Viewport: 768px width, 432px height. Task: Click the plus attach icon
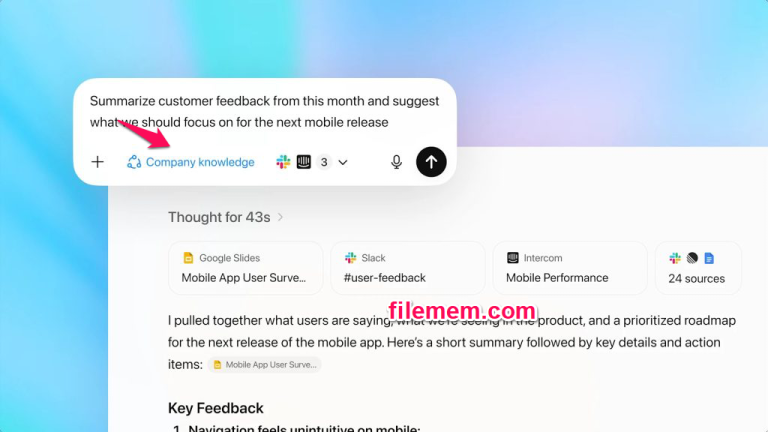click(97, 162)
